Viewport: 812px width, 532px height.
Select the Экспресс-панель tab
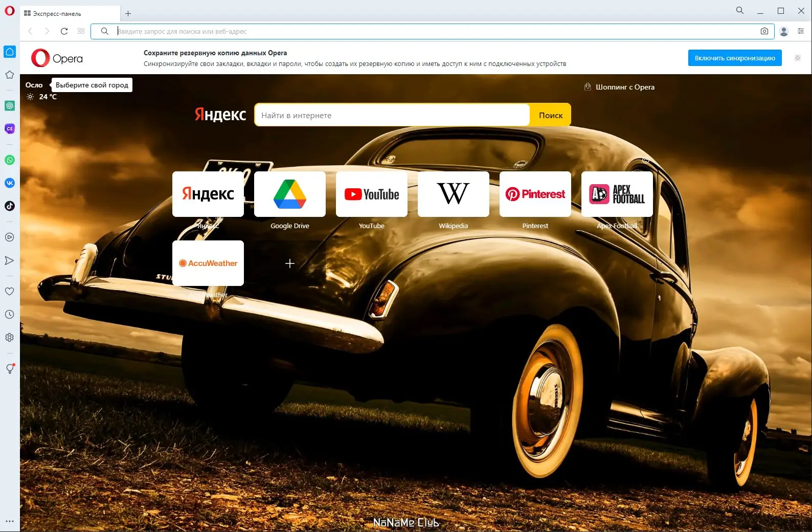click(x=70, y=14)
